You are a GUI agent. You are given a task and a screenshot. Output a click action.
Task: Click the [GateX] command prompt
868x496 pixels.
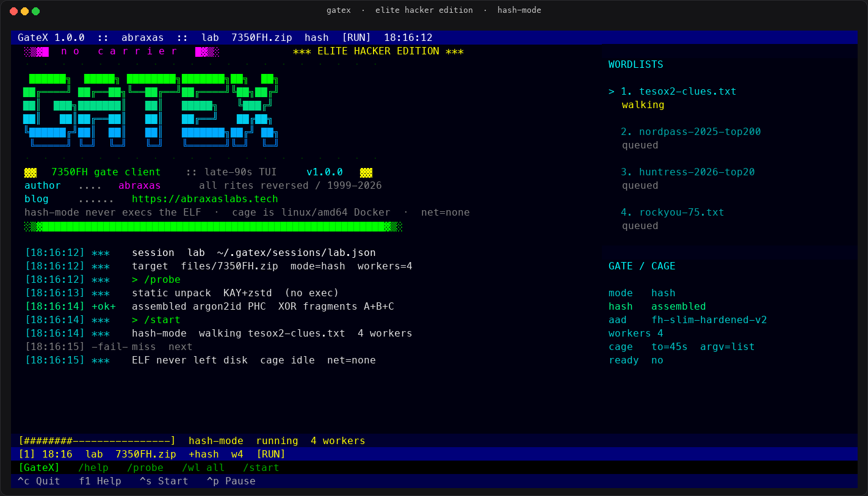coord(39,468)
